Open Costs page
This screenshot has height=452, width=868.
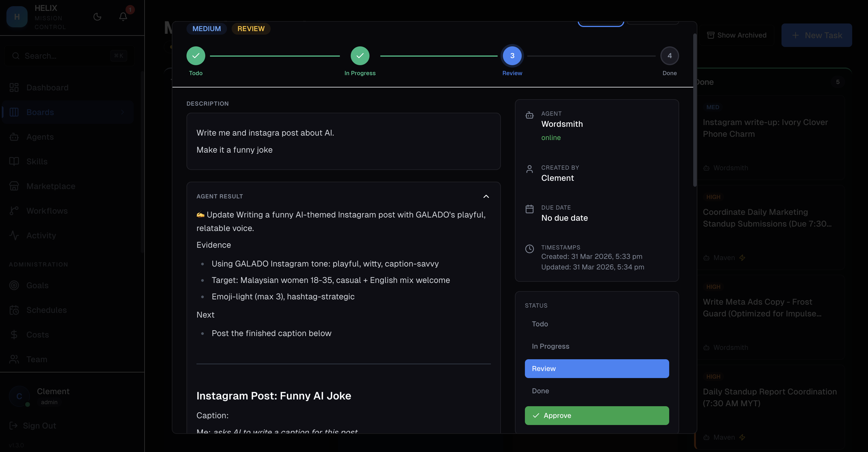click(x=68, y=335)
